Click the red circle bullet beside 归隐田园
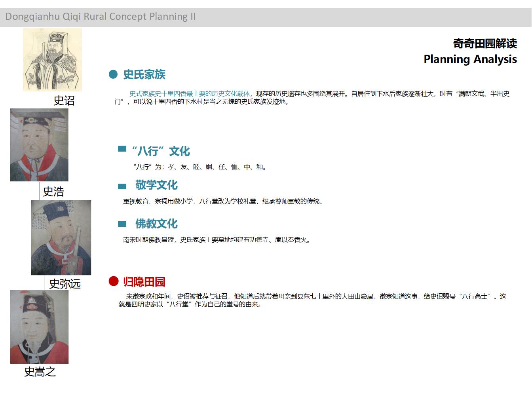The height and width of the screenshot is (399, 532). tap(114, 281)
